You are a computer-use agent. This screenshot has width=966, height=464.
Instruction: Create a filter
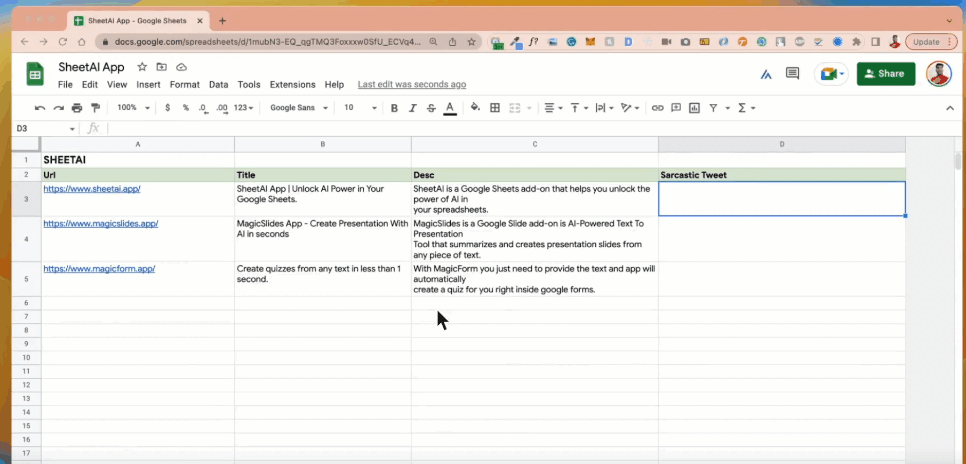pyautogui.click(x=713, y=108)
